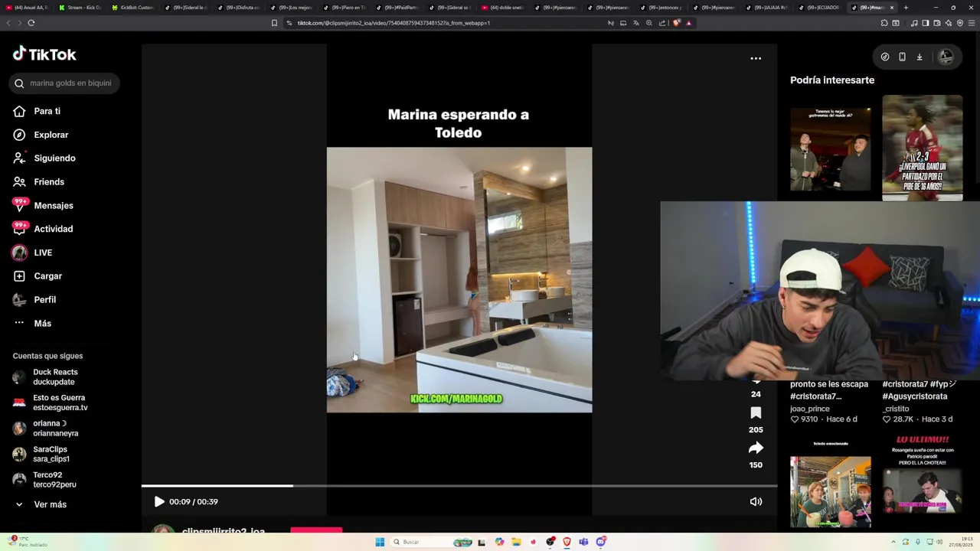Close the active TikTok tab
980x551 pixels.
(892, 8)
